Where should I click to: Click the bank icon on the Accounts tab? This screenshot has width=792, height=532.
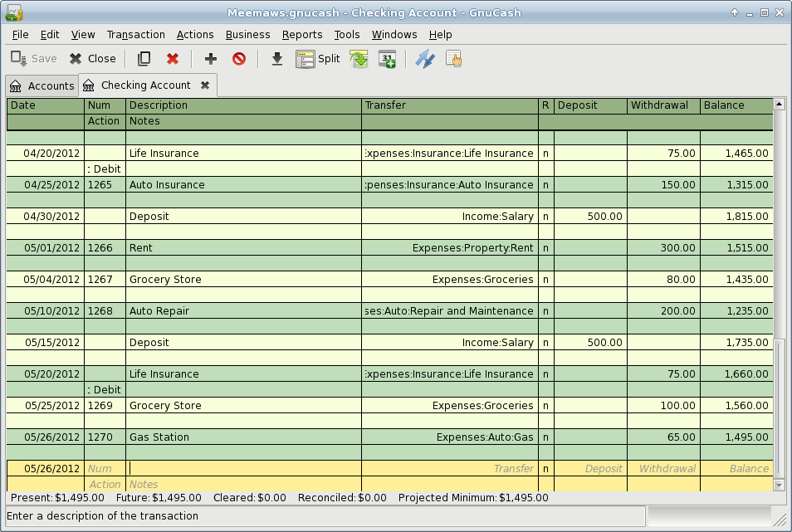pyautogui.click(x=16, y=85)
